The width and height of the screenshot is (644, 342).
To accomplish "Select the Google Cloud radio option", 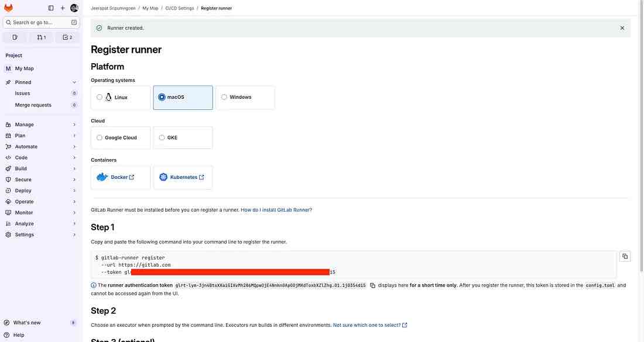I will click(100, 138).
